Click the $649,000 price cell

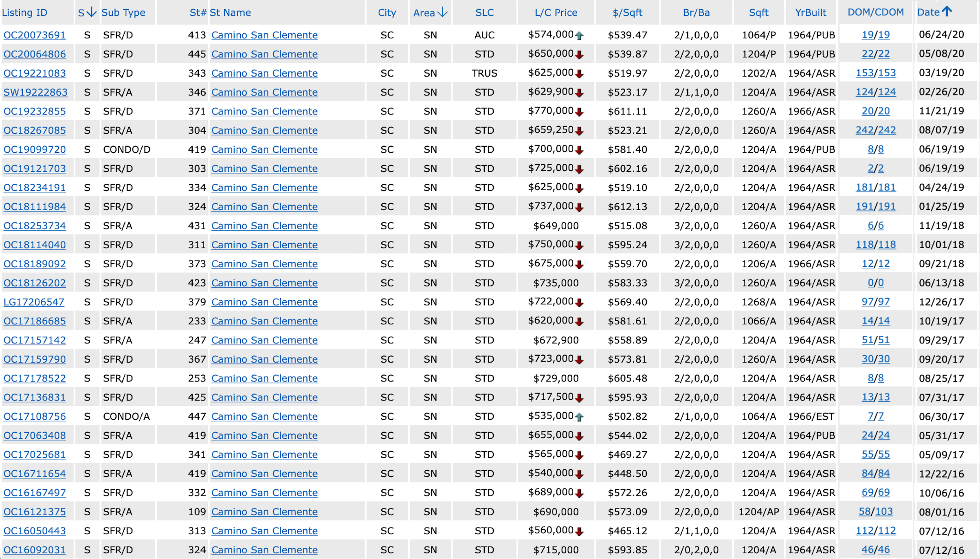click(556, 226)
